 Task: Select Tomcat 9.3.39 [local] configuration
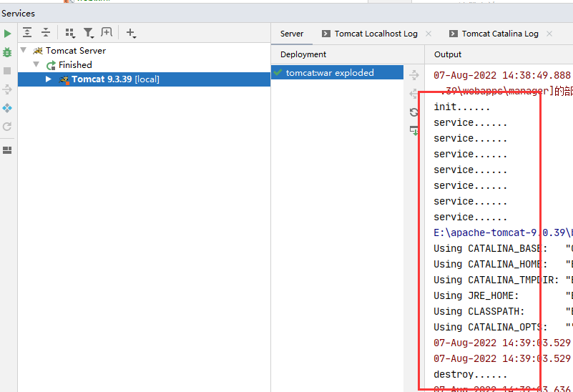tap(144, 79)
